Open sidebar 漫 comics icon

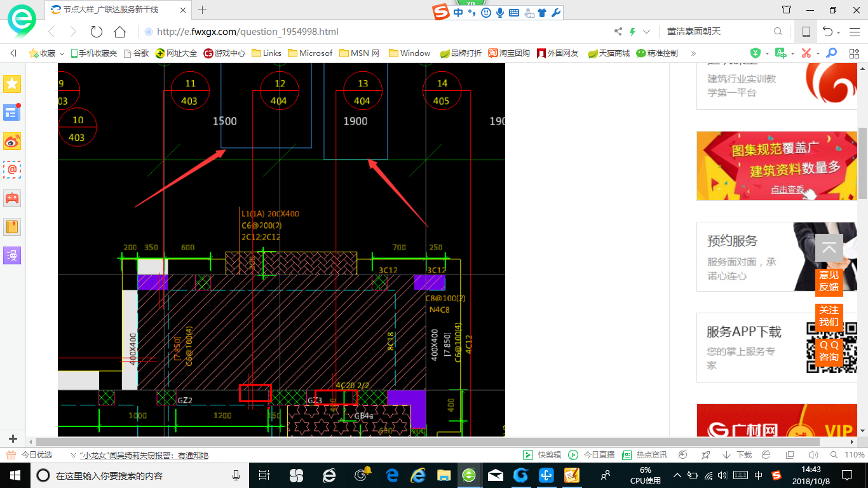pyautogui.click(x=12, y=255)
